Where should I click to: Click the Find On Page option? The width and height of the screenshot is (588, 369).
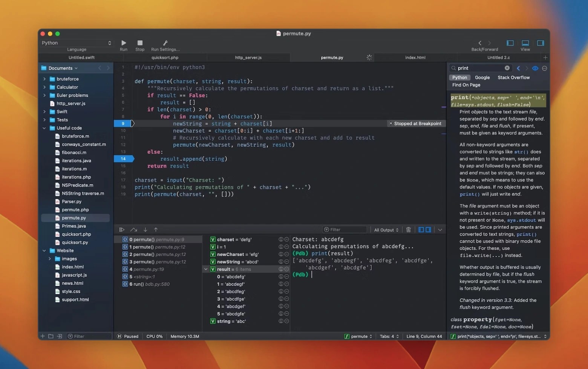pos(465,85)
